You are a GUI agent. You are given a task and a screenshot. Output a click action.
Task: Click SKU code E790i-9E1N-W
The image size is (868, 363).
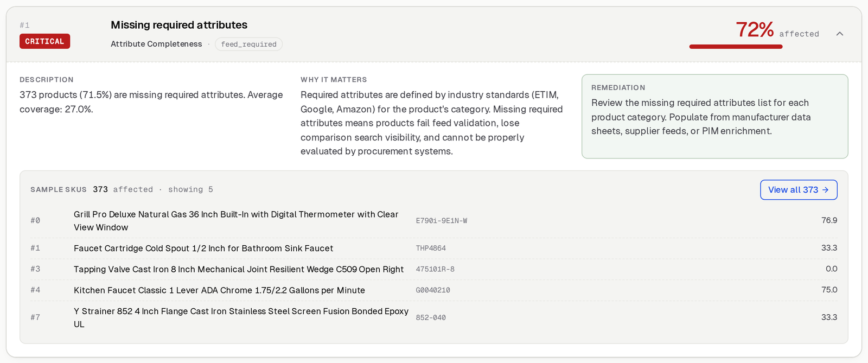(442, 221)
